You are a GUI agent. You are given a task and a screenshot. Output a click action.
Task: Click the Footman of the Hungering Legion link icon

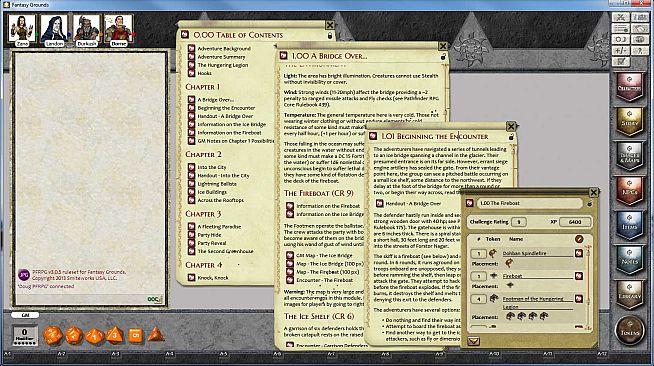click(x=579, y=298)
